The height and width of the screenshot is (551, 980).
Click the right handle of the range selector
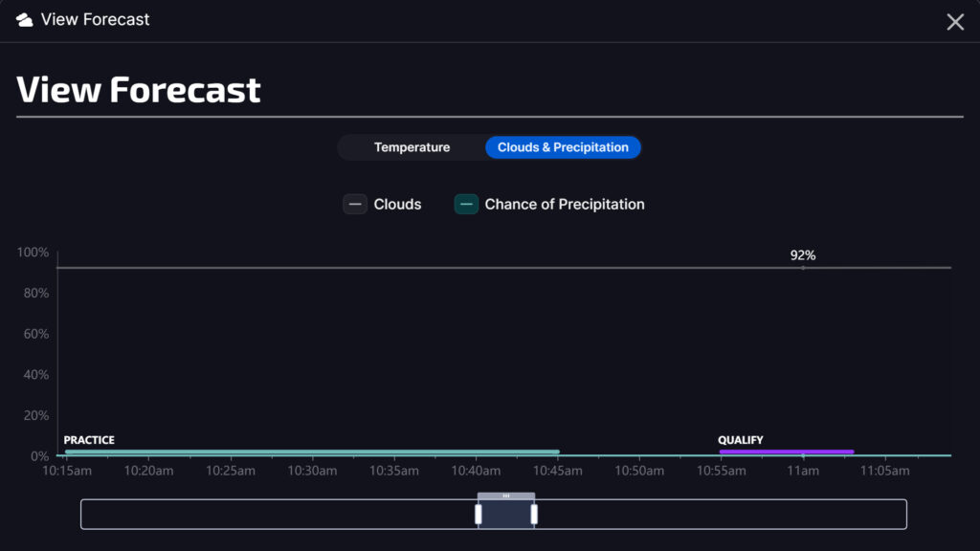coord(534,515)
